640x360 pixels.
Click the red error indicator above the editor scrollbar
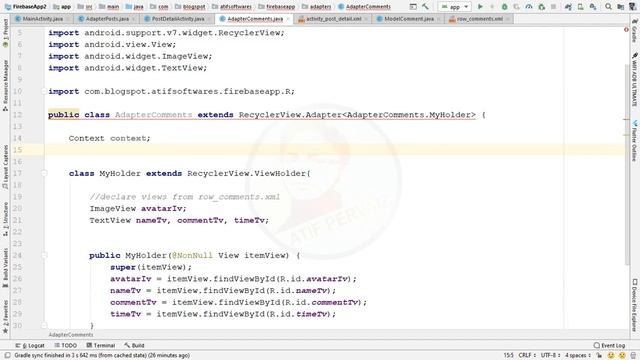tap(626, 29)
